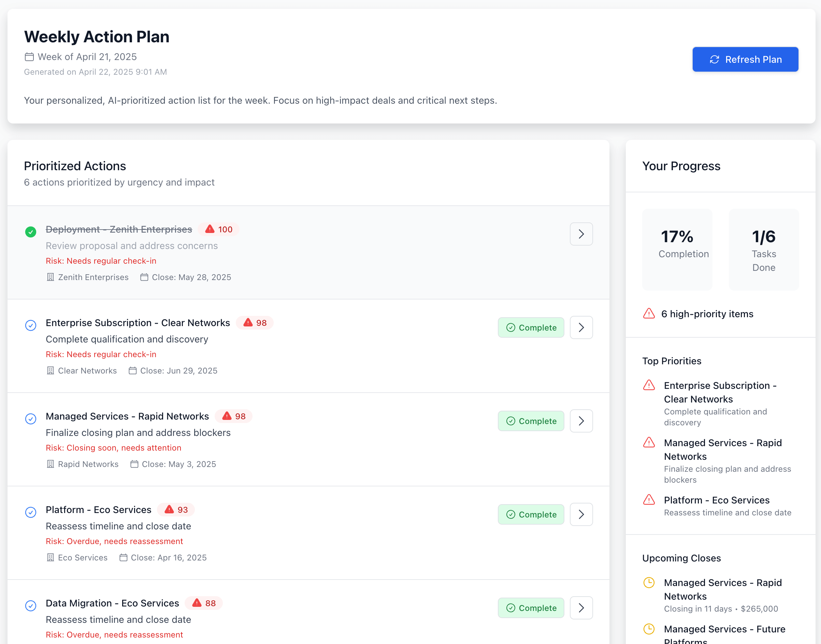Screen dimensions: 821x644
Task: Click the refresh icon on the Refresh Plan button
Action: tap(714, 59)
